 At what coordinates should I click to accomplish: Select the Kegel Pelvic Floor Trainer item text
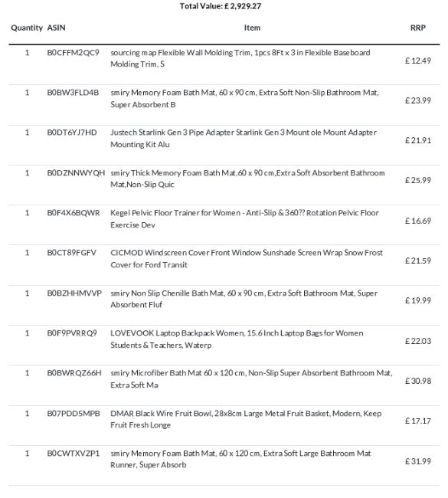(244, 218)
